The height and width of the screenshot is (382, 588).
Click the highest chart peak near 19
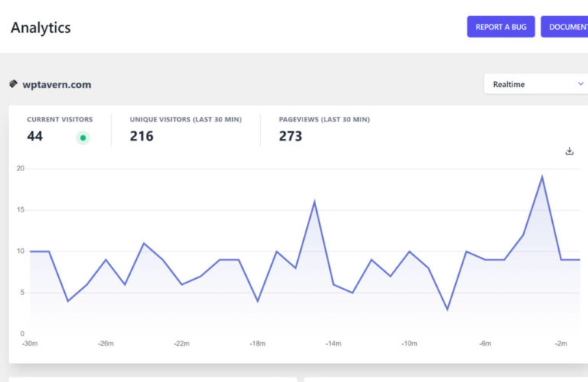coord(542,177)
